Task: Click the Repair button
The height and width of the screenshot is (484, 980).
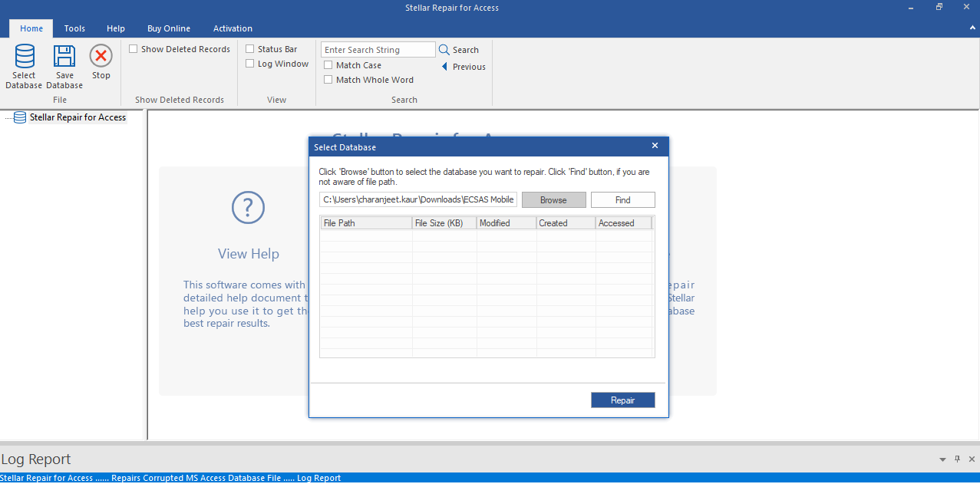Action: tap(622, 400)
